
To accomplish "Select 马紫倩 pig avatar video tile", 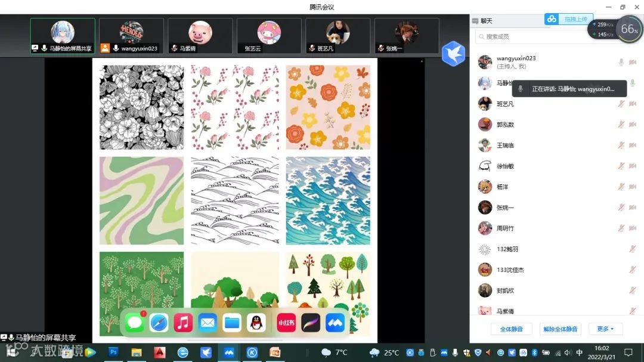I will 200,36.
